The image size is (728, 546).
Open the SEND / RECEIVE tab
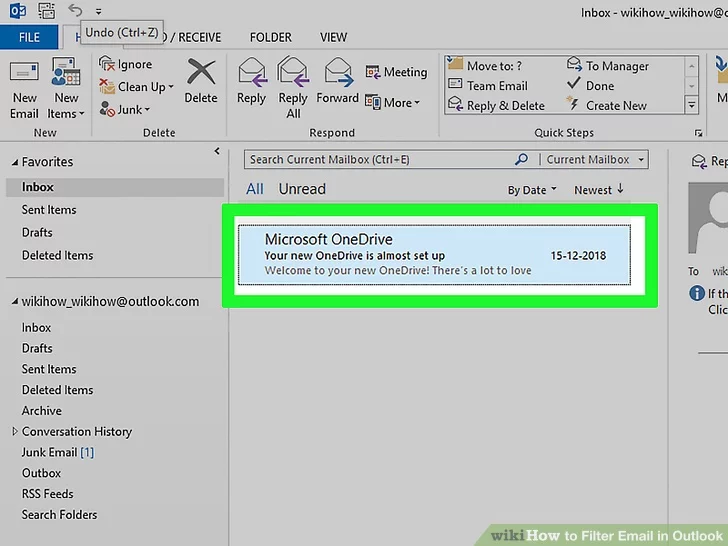click(x=192, y=37)
